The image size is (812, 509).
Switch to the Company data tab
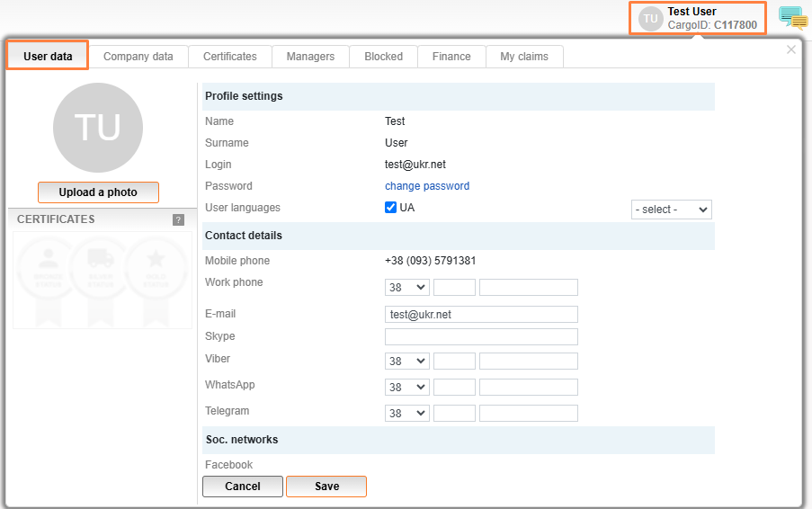pyautogui.click(x=138, y=57)
